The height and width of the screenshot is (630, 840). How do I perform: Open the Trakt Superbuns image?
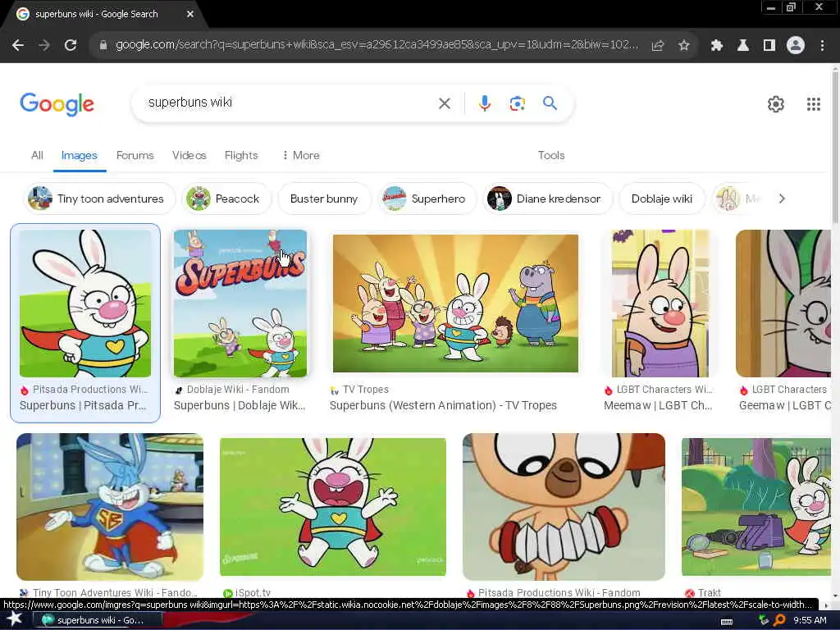(756, 507)
